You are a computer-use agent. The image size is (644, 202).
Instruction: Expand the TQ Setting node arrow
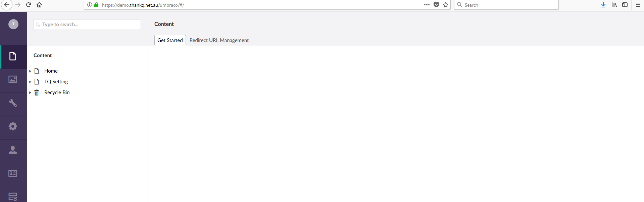pos(30,82)
